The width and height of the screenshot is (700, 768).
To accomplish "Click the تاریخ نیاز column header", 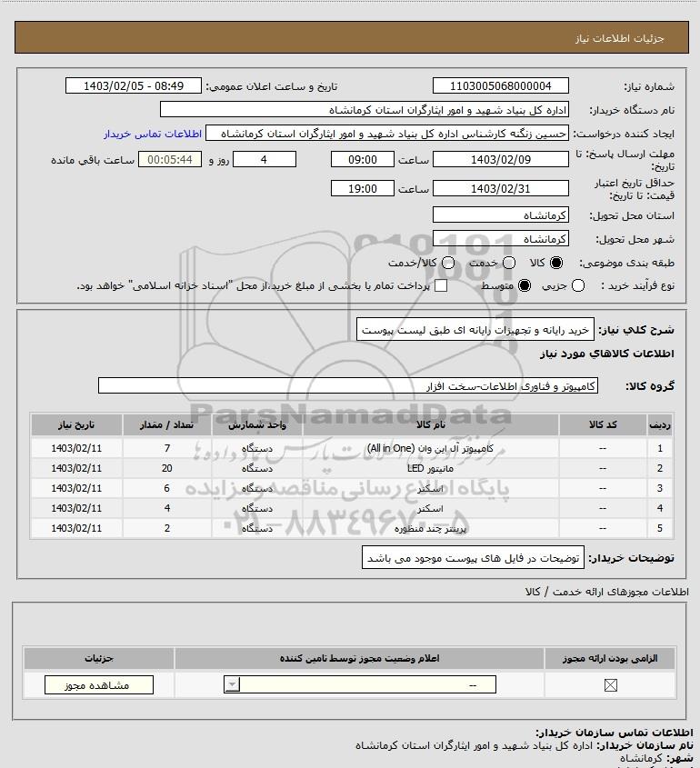I will (x=76, y=424).
